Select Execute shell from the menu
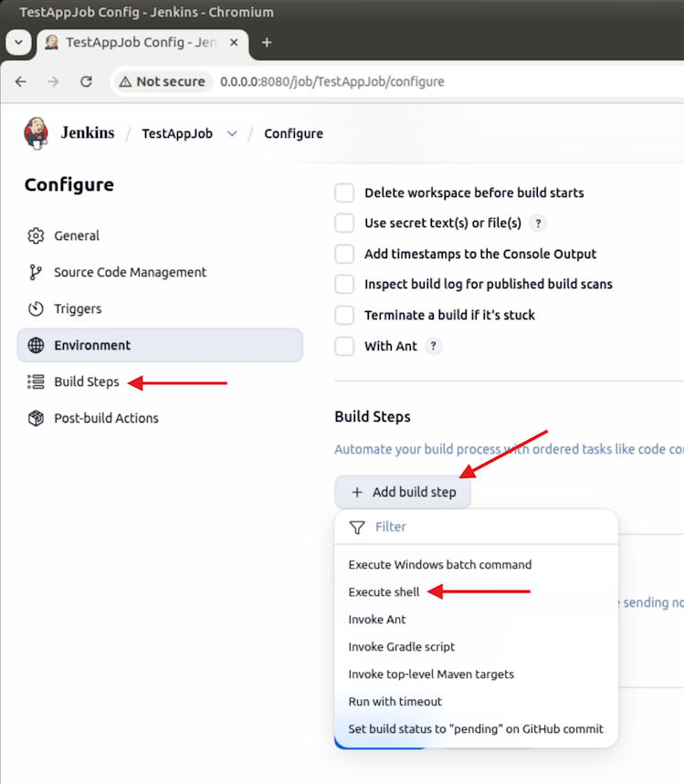 384,592
